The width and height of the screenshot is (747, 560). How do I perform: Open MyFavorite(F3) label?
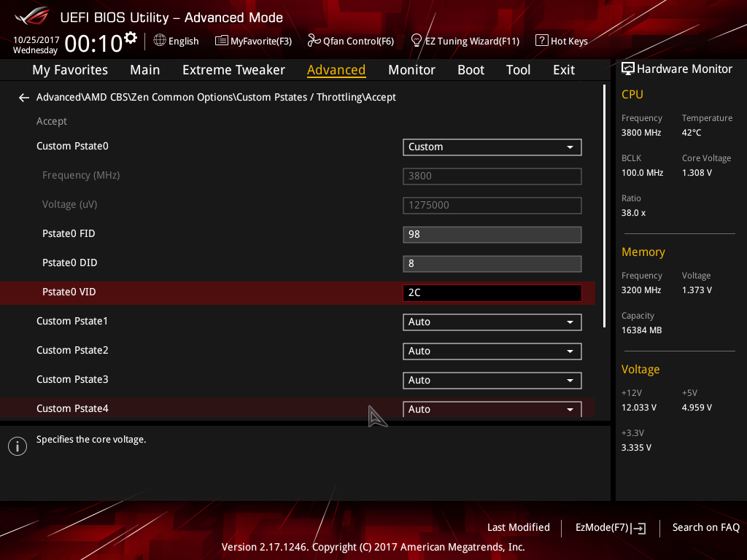pos(261,42)
